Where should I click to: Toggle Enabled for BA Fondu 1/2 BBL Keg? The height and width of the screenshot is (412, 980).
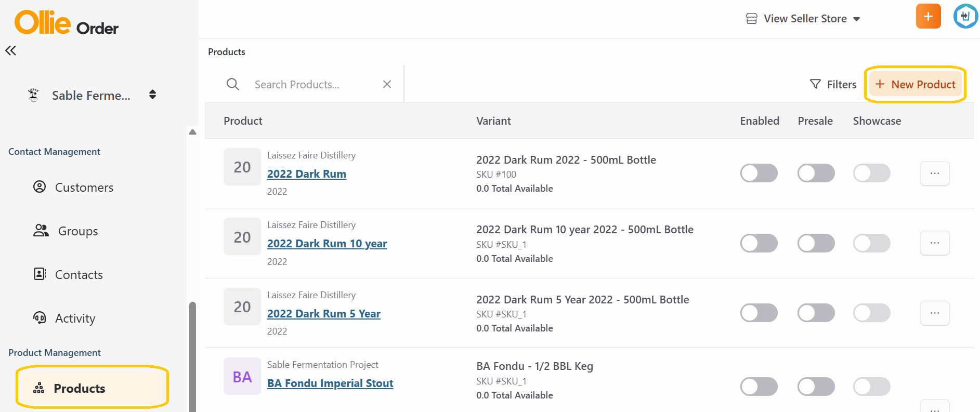click(759, 387)
